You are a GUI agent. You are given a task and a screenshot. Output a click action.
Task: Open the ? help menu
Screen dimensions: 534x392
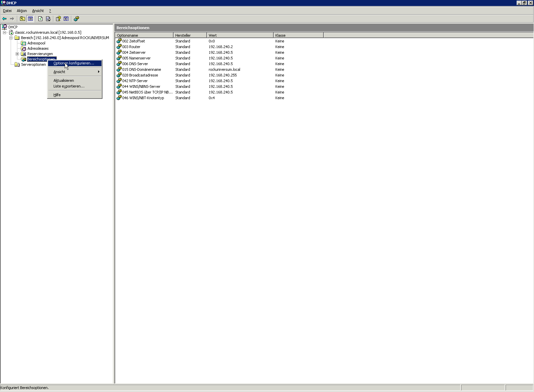pyautogui.click(x=50, y=11)
